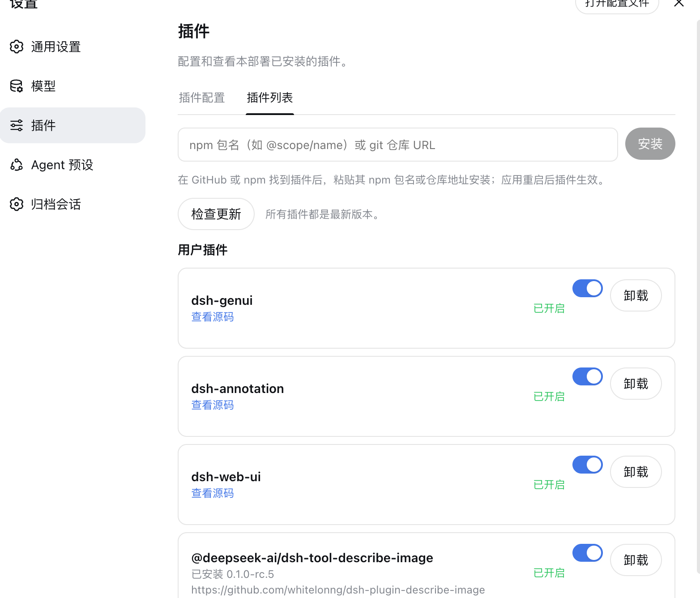
Task: Select the 插件列表 tab
Action: click(270, 98)
